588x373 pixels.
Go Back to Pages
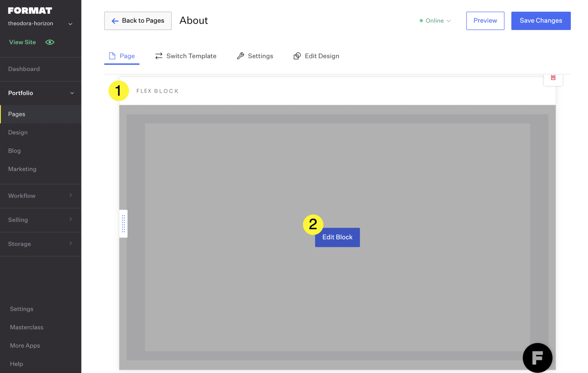(x=138, y=21)
